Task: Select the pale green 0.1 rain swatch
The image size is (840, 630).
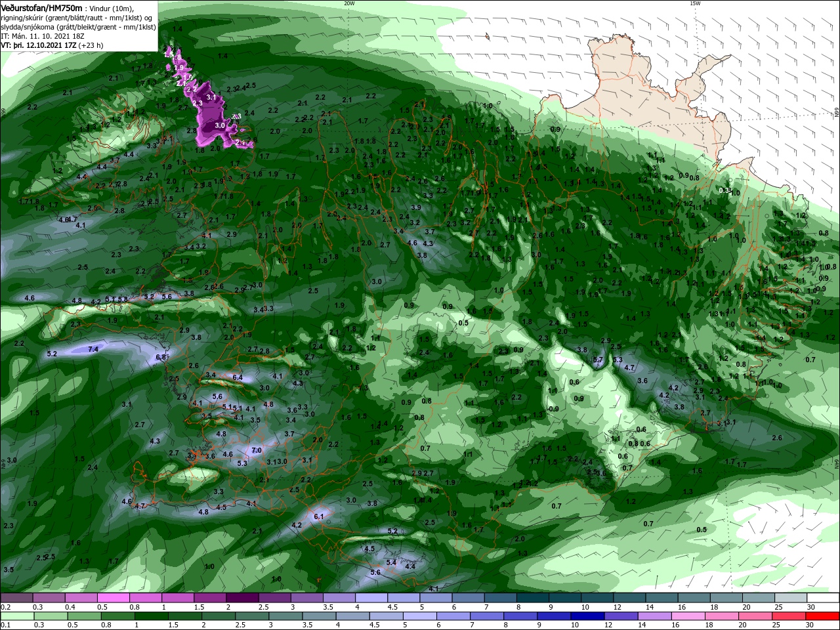Action: 16,616
